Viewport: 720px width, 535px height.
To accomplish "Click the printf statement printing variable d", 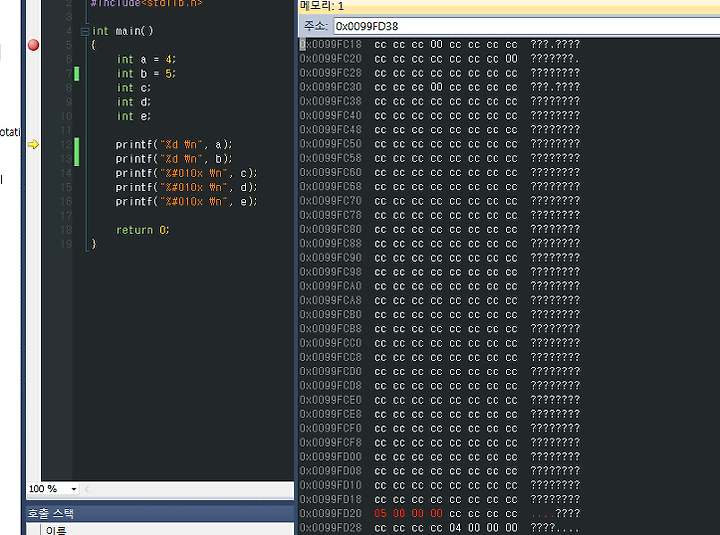I will pos(186,187).
